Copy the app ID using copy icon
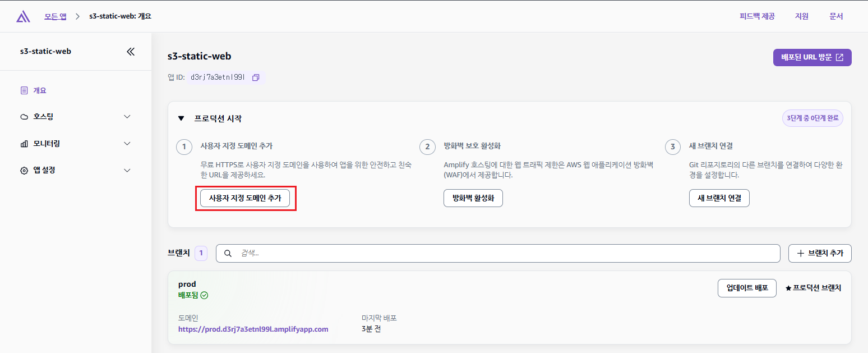868x353 pixels. pos(256,77)
